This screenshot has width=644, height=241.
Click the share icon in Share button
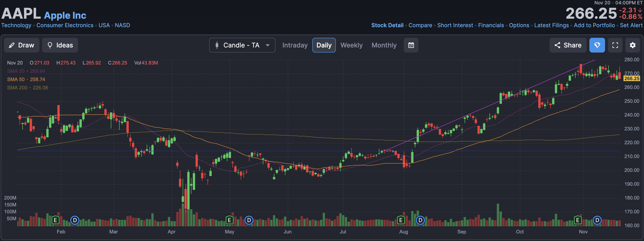(557, 45)
